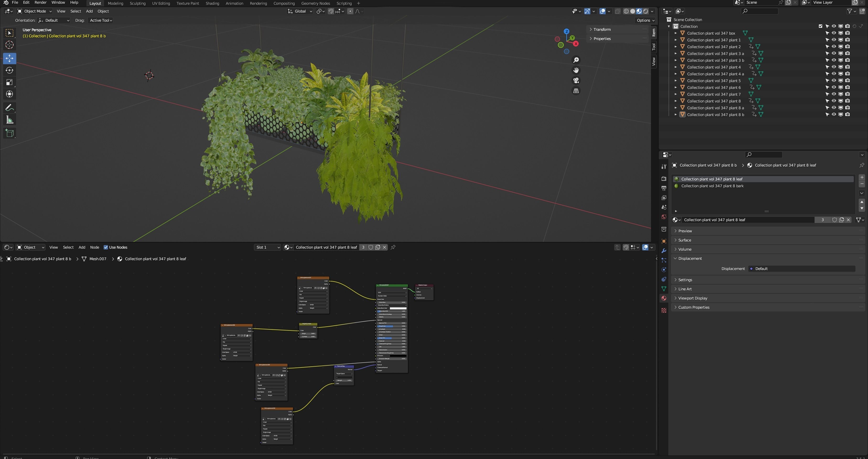
Task: Switch viewport to rendered shading
Action: (x=645, y=11)
